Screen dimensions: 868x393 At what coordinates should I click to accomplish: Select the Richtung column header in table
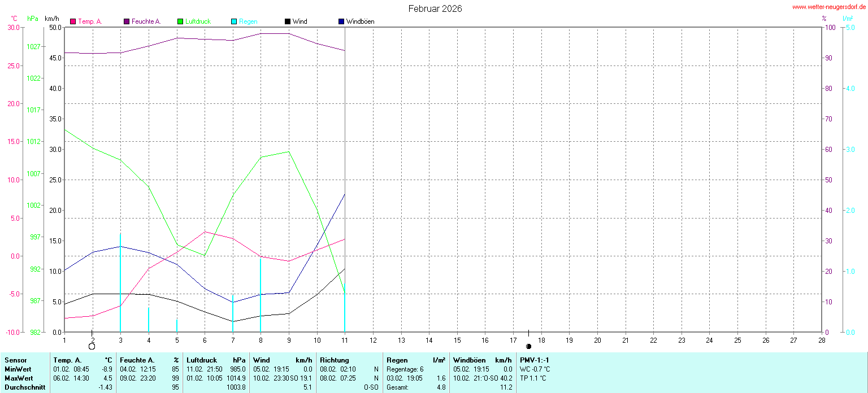click(335, 360)
